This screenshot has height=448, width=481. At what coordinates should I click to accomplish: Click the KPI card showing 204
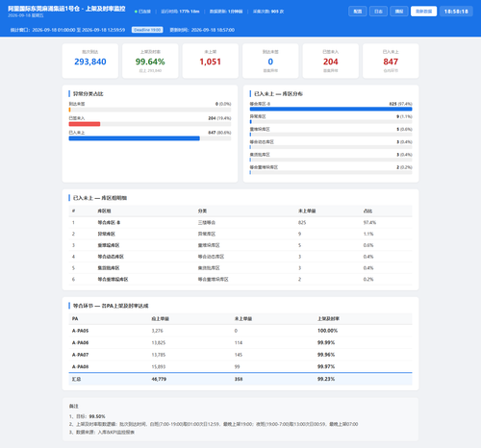(x=331, y=61)
